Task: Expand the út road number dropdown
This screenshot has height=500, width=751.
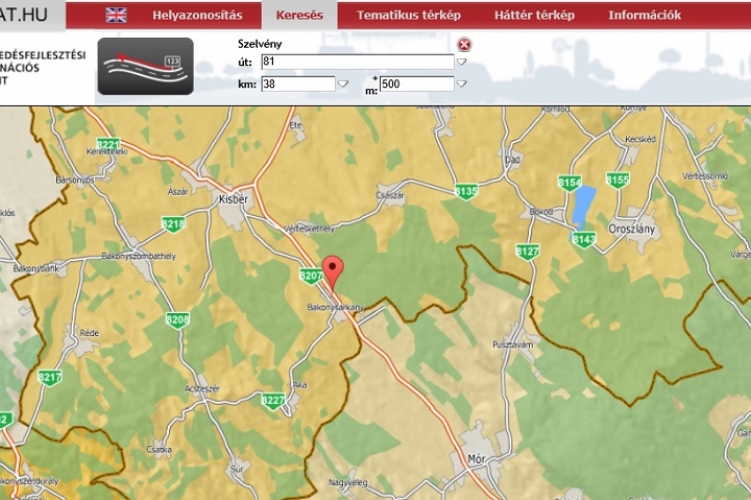Action: click(461, 62)
